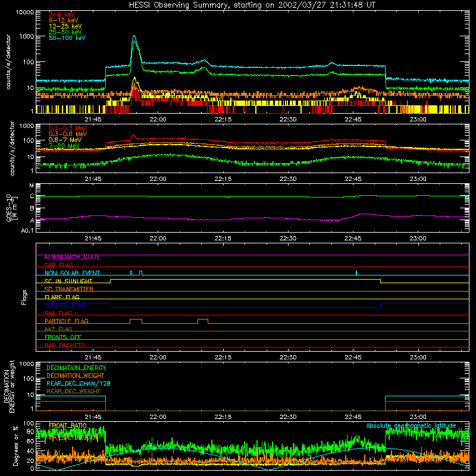Click the GOES-10 axis label
This screenshot has height=476, width=476.
pos(12,208)
